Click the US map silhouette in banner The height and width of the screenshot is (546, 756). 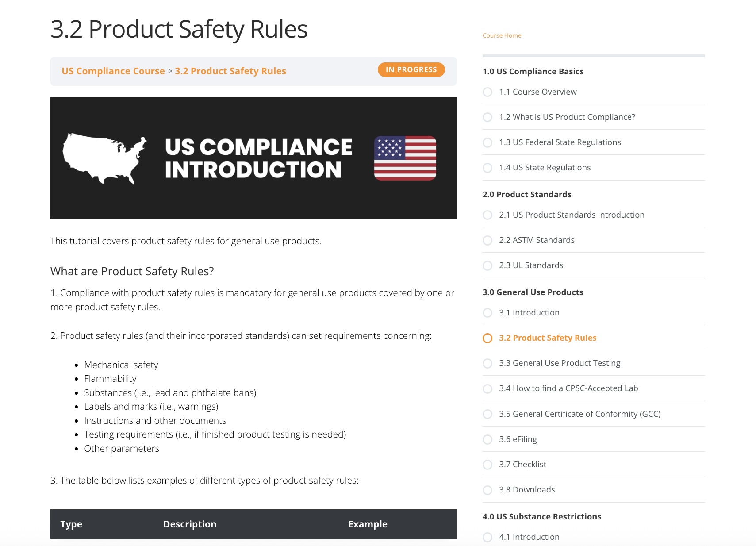coord(104,158)
